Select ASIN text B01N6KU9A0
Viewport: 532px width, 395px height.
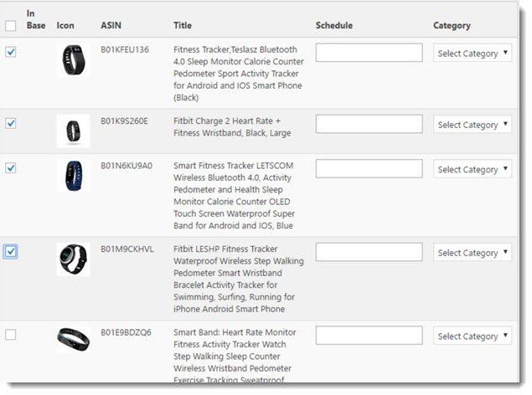[x=127, y=166]
